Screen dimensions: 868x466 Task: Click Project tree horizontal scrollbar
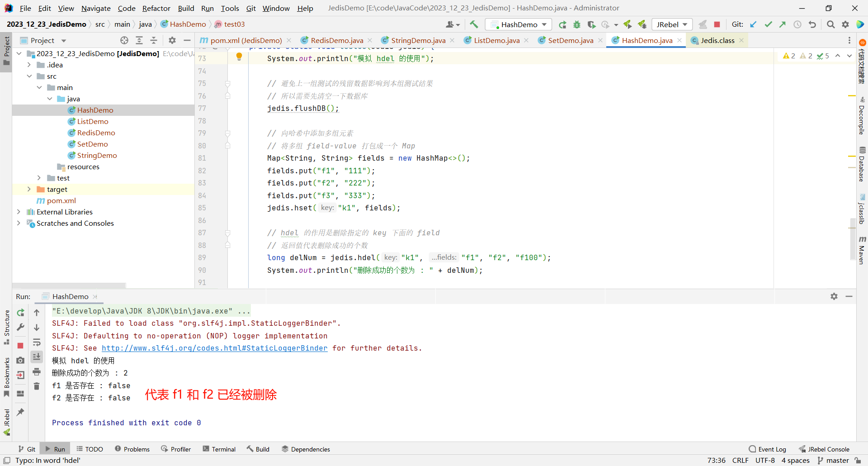[x=69, y=285]
